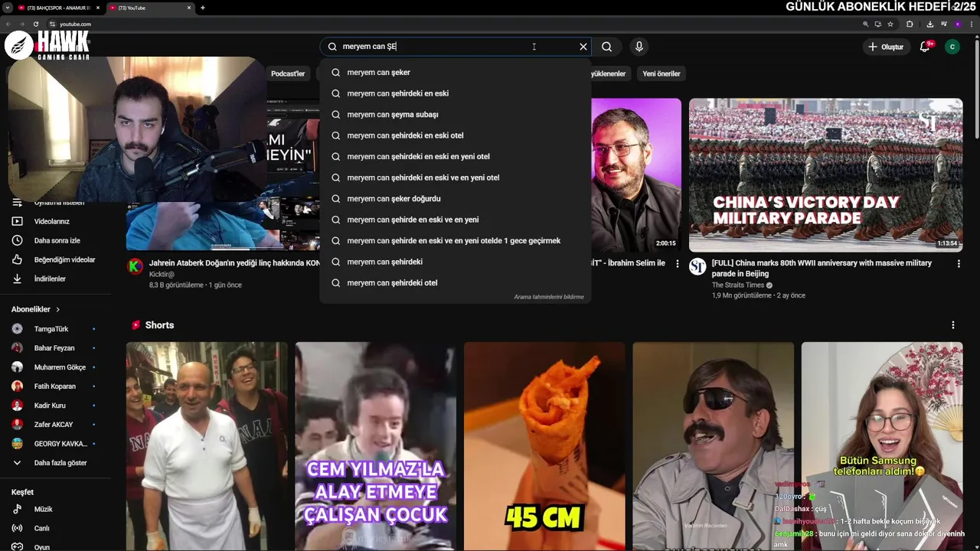Open Kadir Kuru channel subscription

point(50,406)
